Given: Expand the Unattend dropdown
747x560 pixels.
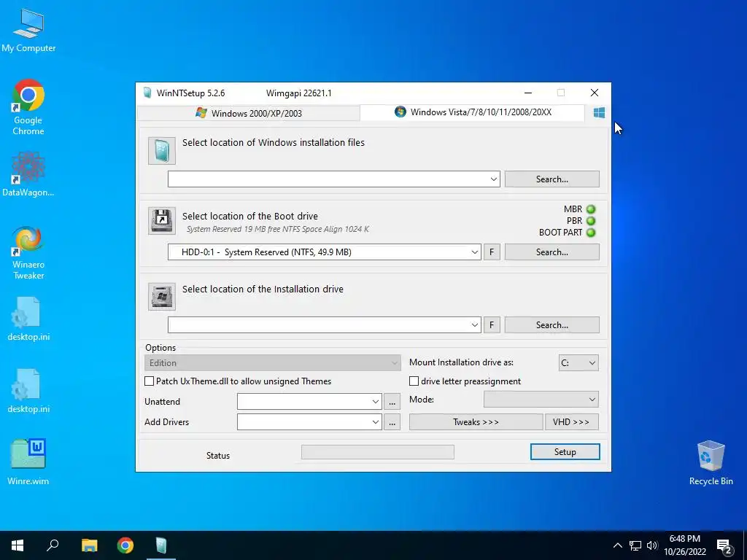Looking at the screenshot, I should 376,402.
